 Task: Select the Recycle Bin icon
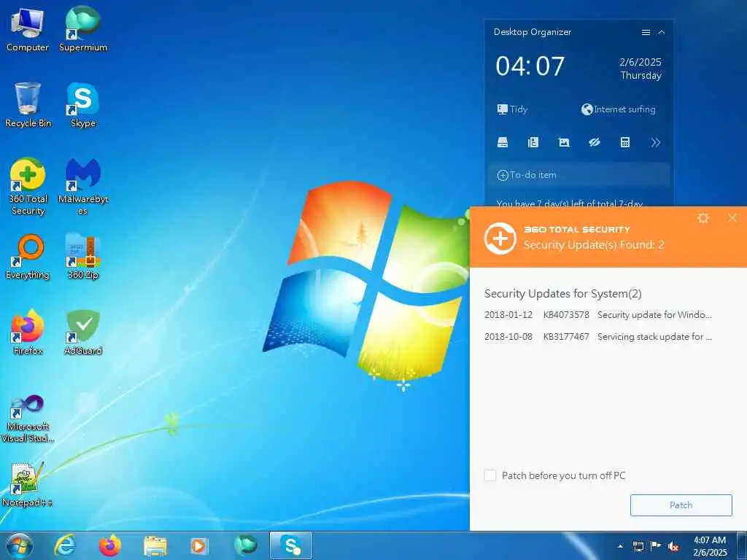click(x=28, y=105)
